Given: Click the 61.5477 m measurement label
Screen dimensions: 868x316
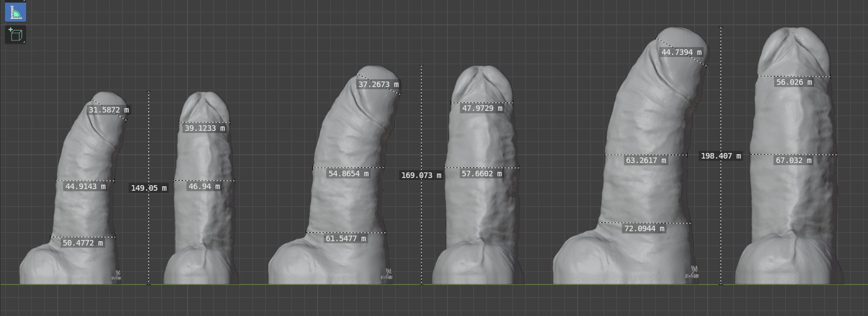Looking at the screenshot, I should pos(346,238).
